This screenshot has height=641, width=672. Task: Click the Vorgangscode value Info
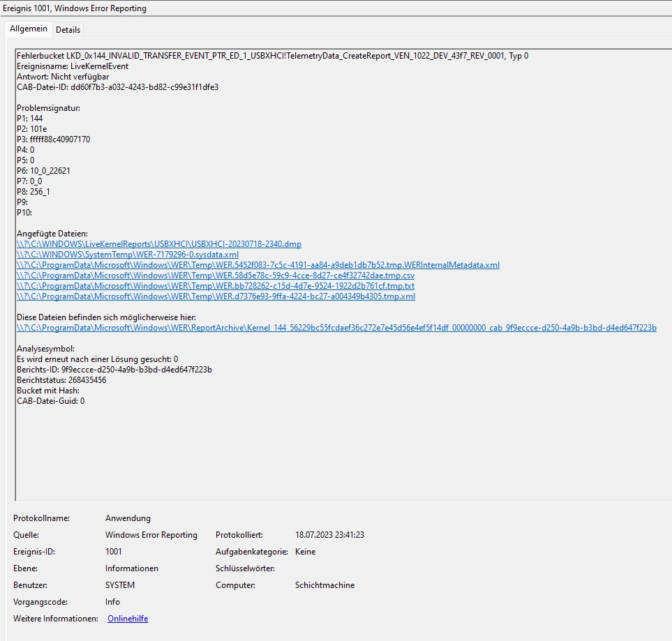pyautogui.click(x=113, y=602)
